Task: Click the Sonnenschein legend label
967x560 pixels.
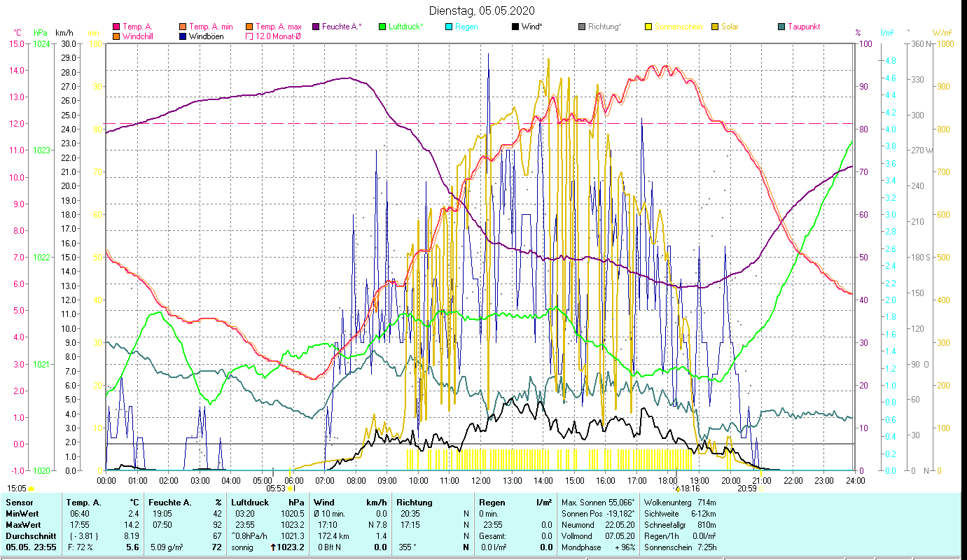Action: coord(679,27)
